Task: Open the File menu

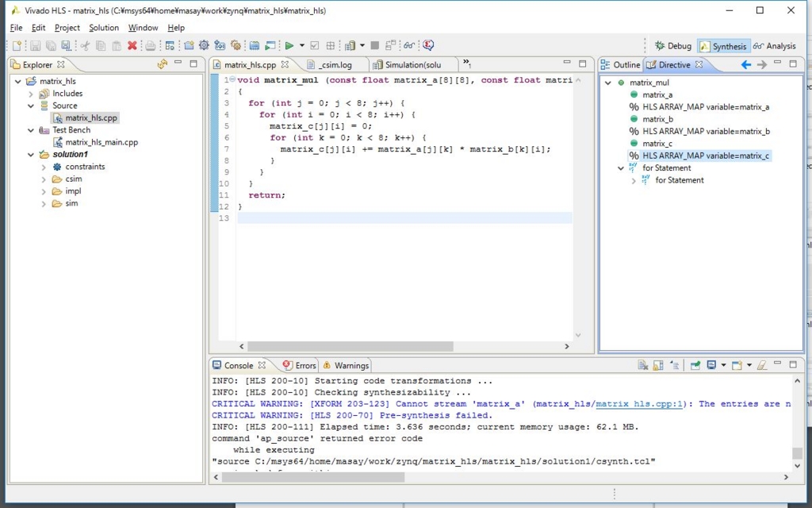Action: 16,28
